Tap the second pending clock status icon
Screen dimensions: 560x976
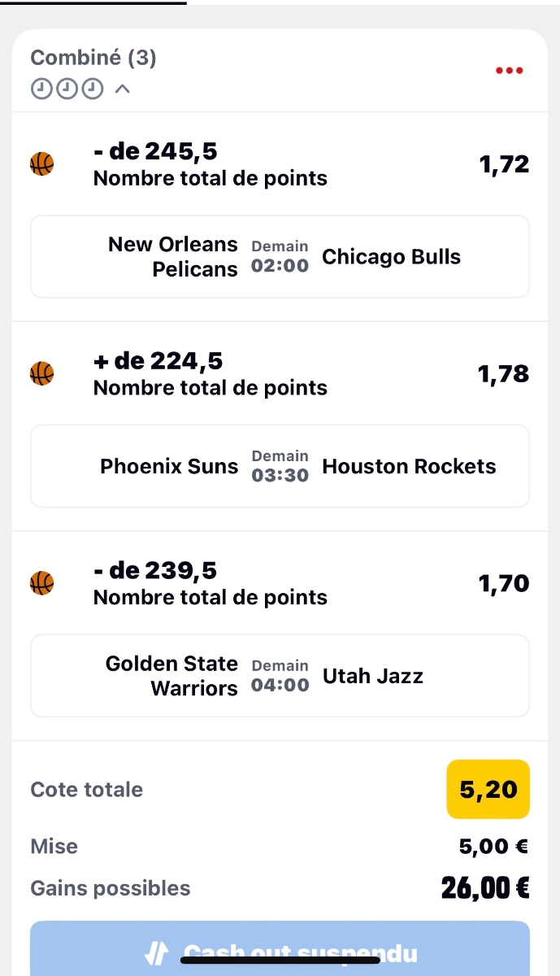(67, 89)
